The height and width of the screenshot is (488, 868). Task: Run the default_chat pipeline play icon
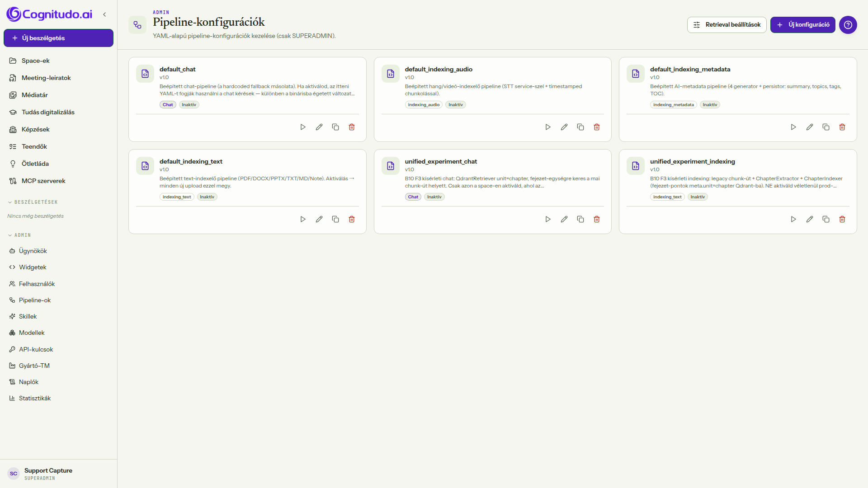[303, 127]
